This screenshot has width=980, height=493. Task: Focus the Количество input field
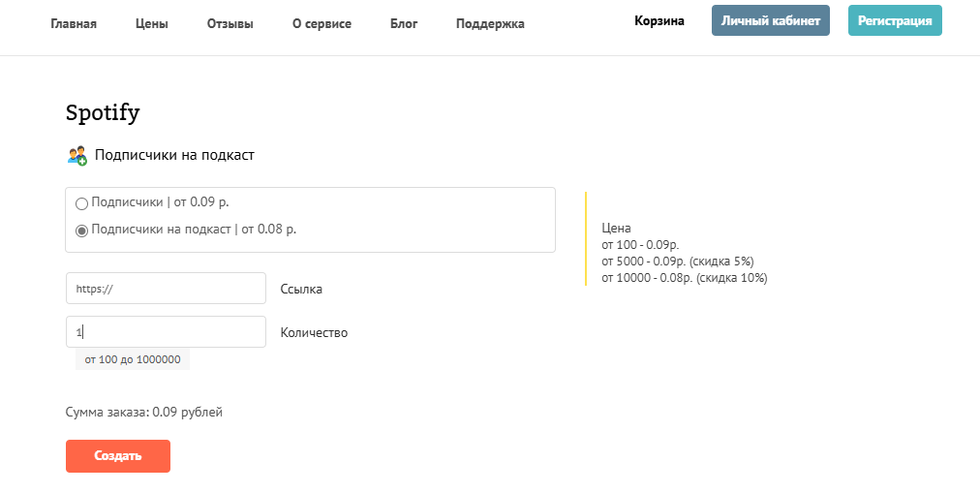click(x=166, y=332)
